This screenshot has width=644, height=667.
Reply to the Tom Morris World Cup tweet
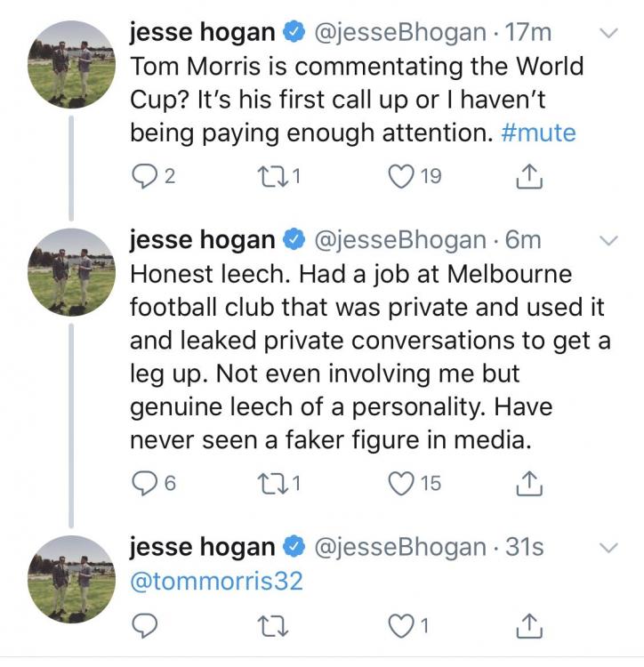pos(143,176)
